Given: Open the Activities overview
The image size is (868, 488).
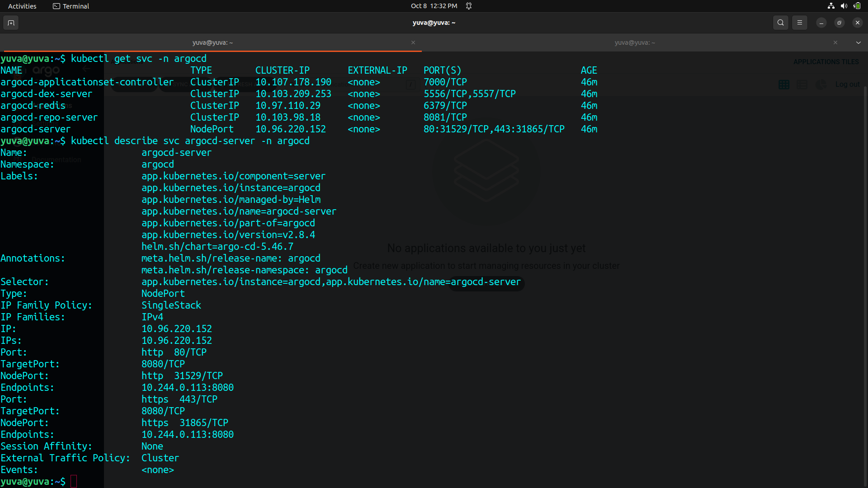Looking at the screenshot, I should 22,6.
